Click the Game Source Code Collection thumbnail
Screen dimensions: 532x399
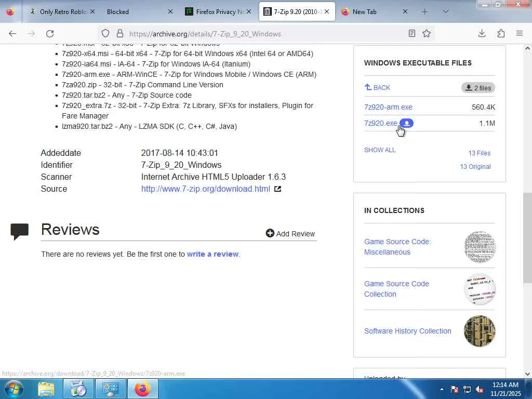480,289
